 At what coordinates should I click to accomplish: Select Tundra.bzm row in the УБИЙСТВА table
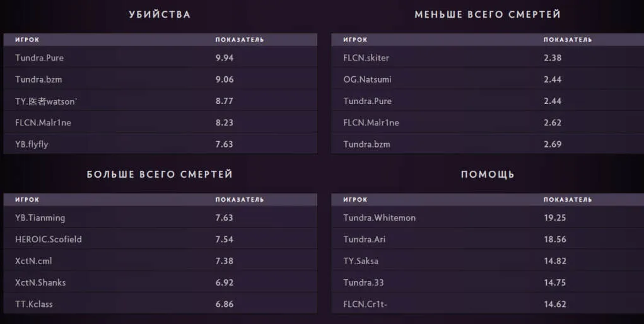click(38, 79)
